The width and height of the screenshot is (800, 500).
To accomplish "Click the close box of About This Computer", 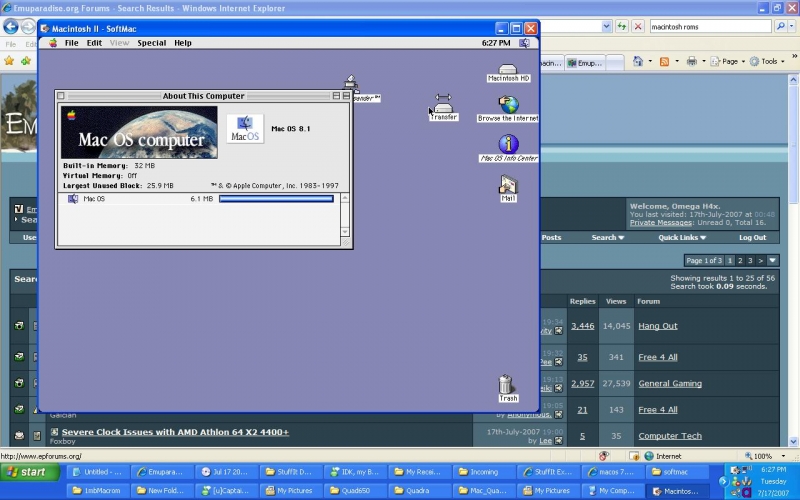I will click(61, 95).
